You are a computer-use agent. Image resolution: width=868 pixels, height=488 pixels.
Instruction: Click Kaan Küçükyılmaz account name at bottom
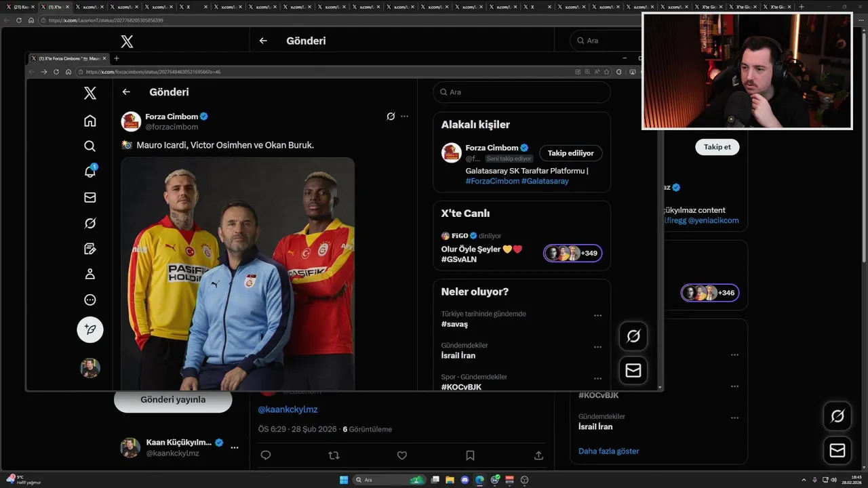pyautogui.click(x=179, y=443)
